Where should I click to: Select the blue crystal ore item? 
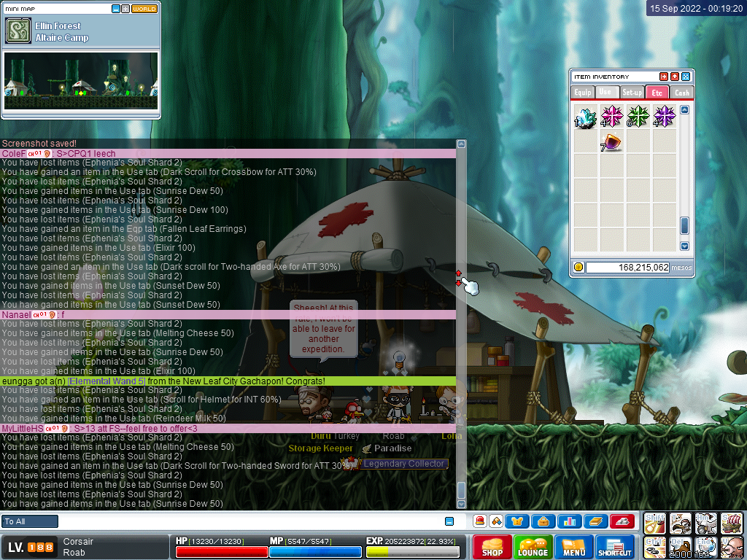pos(586,117)
